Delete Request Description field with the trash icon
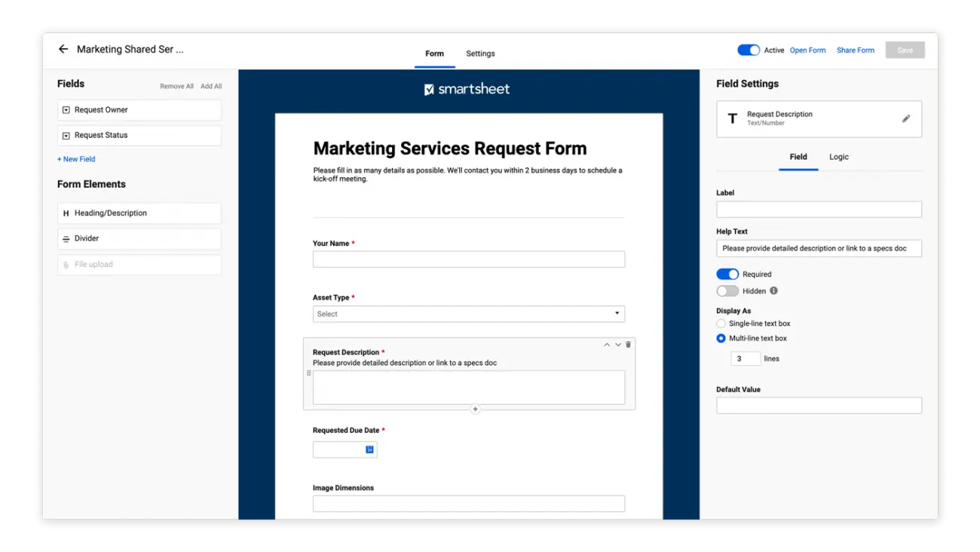Image resolution: width=980 pixels, height=552 pixels. tap(629, 345)
